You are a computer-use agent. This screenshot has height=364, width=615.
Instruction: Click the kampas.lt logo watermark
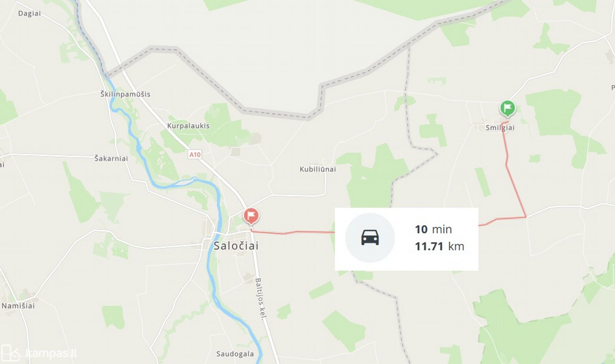39,353
